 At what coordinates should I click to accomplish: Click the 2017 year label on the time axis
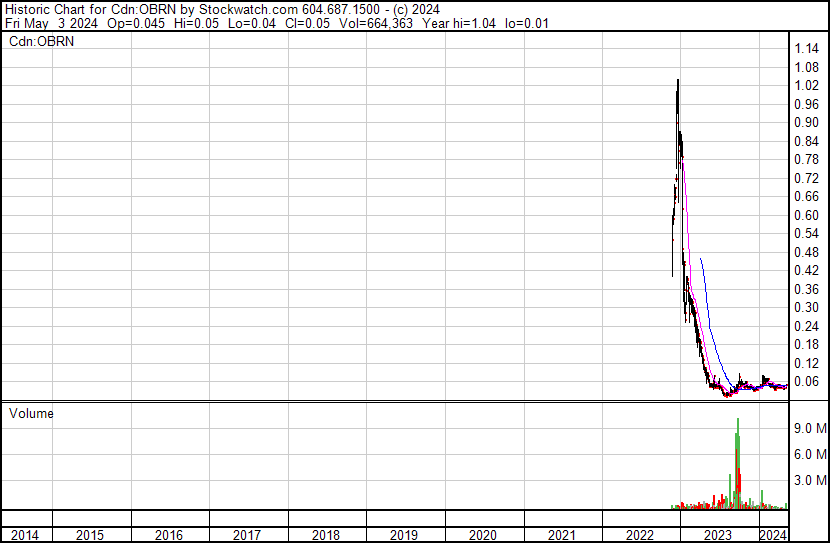pos(247,535)
